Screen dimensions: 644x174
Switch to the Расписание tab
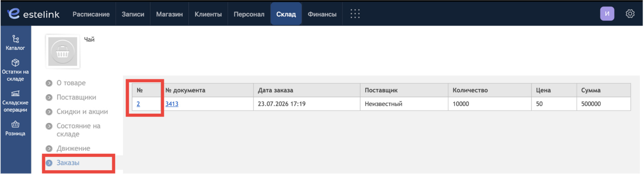pos(91,14)
